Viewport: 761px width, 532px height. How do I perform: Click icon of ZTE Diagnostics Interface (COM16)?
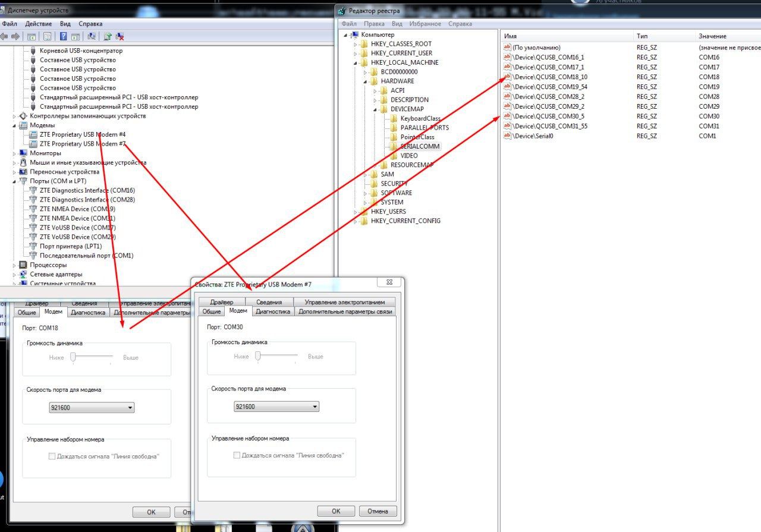(x=33, y=190)
